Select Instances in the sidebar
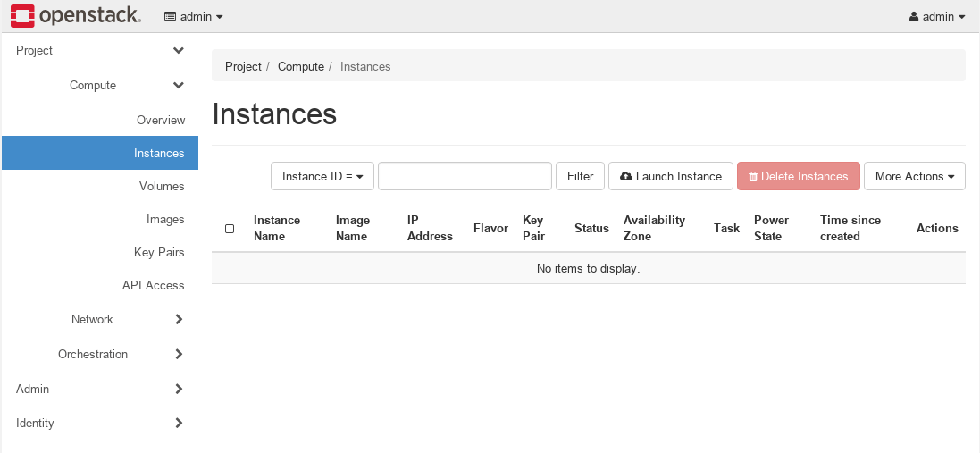The image size is (980, 453). pos(100,153)
